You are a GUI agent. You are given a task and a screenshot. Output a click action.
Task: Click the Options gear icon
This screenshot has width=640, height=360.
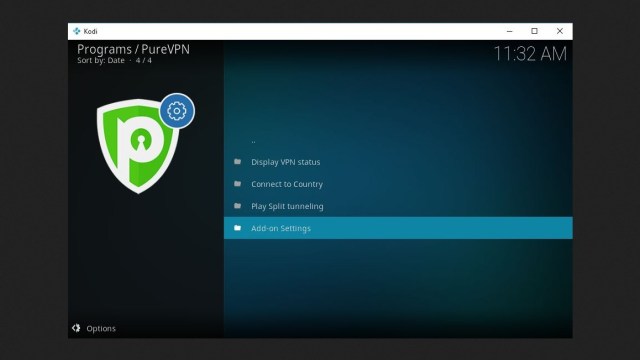pyautogui.click(x=76, y=328)
